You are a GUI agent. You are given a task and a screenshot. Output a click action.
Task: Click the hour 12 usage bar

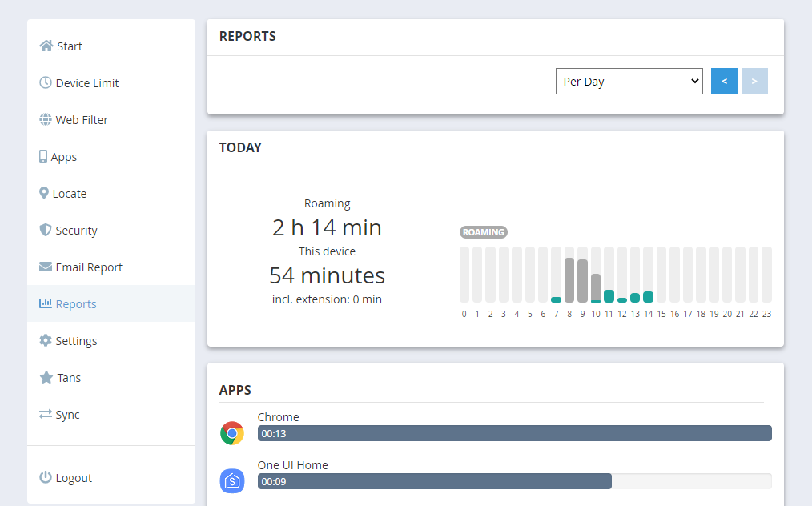pyautogui.click(x=622, y=300)
